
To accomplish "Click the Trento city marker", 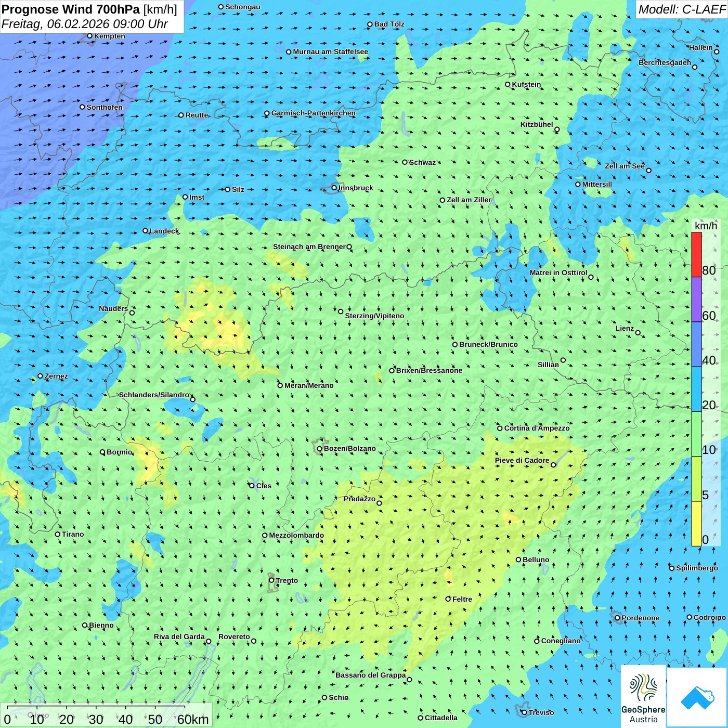I will pyautogui.click(x=271, y=580).
